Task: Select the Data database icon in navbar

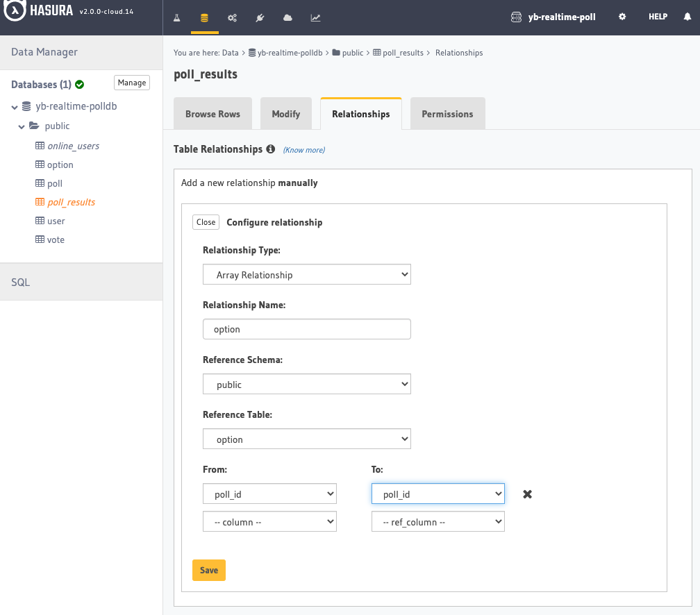Action: (204, 17)
